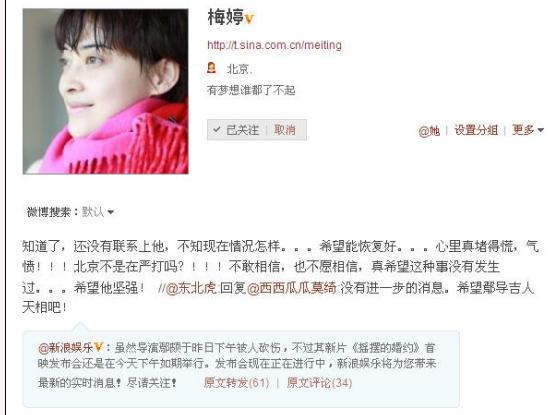Click the 梅婷 username heading
Image resolution: width=549 pixels, height=415 pixels.
[x=226, y=18]
